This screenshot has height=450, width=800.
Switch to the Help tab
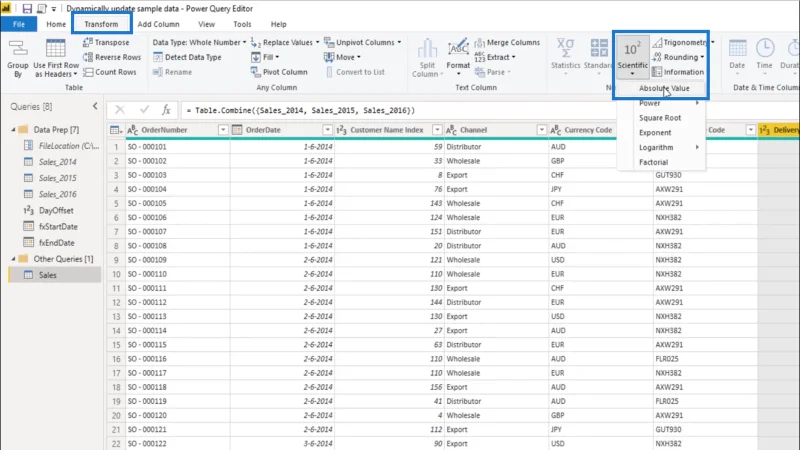pyautogui.click(x=279, y=24)
